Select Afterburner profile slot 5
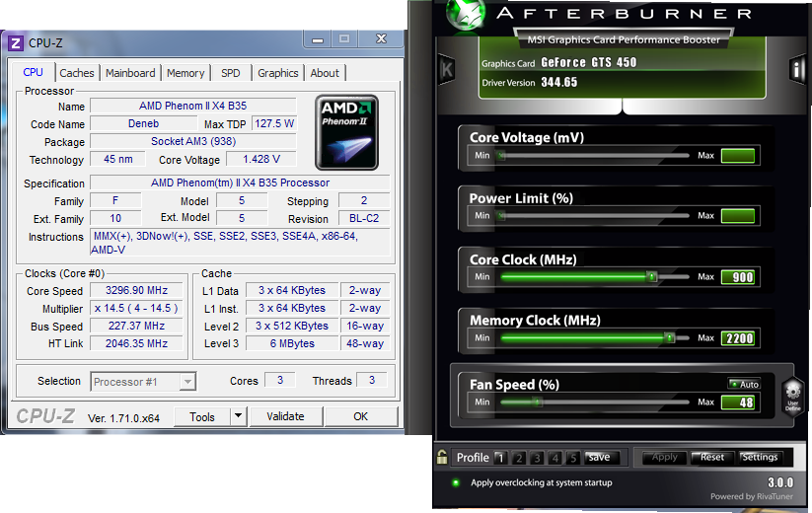This screenshot has height=513, width=812. tap(573, 458)
